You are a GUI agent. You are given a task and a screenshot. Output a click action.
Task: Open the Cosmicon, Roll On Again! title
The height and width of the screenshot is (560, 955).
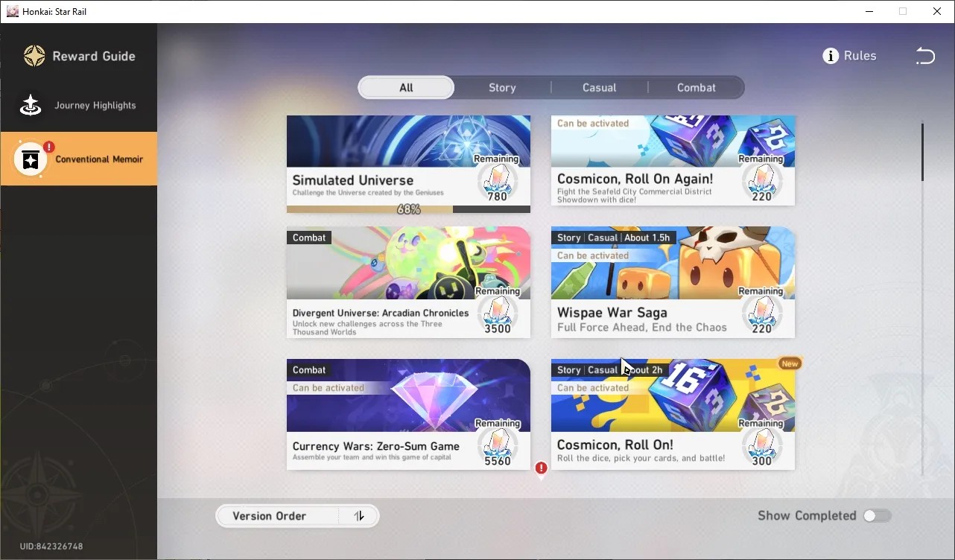point(635,179)
